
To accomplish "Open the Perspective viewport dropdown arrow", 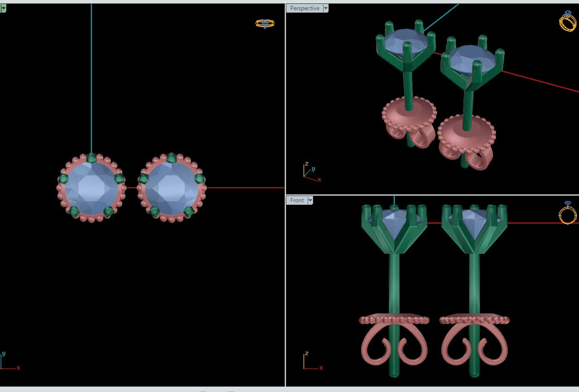I will pyautogui.click(x=326, y=8).
